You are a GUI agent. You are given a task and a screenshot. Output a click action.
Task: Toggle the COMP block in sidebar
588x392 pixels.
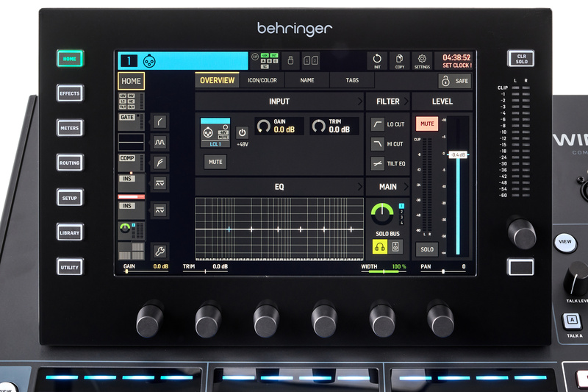click(x=132, y=163)
